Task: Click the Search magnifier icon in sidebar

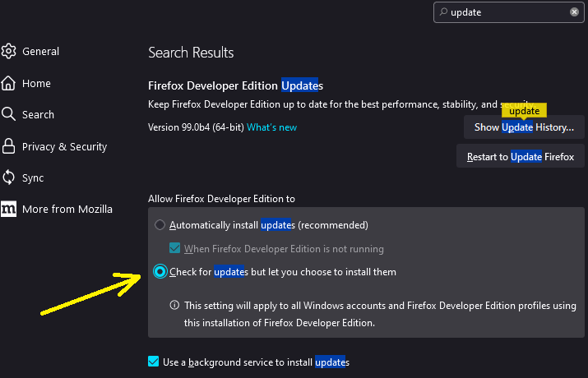Action: [8, 114]
